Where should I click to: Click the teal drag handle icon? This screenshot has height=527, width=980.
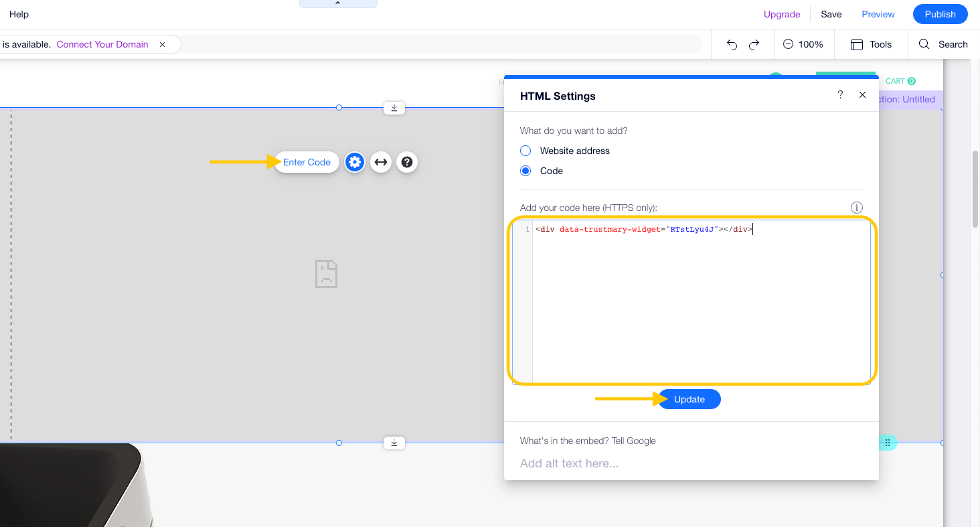pyautogui.click(x=887, y=443)
